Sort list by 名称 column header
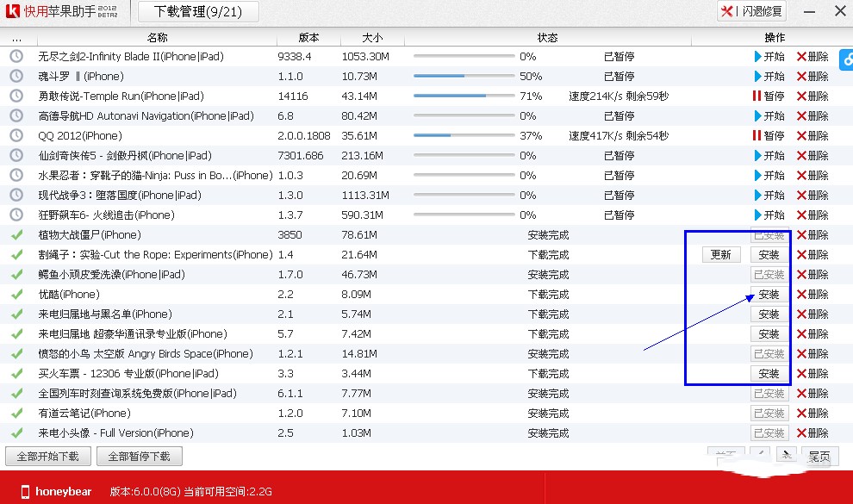Screen dimensions: 853x504 pyautogui.click(x=157, y=38)
